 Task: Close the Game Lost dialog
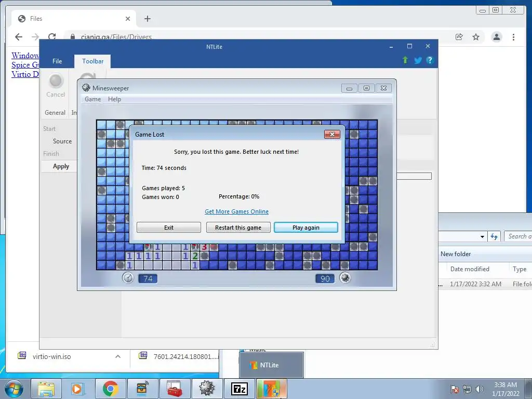click(332, 135)
